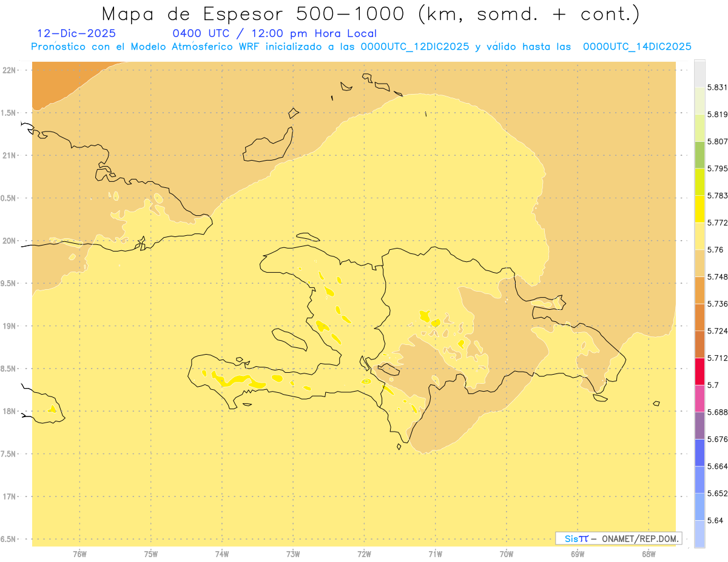Click the 'Pronostico con el Modelo Atmosferico WRF' line
Screen dimensions: 728x562
pyautogui.click(x=361, y=47)
